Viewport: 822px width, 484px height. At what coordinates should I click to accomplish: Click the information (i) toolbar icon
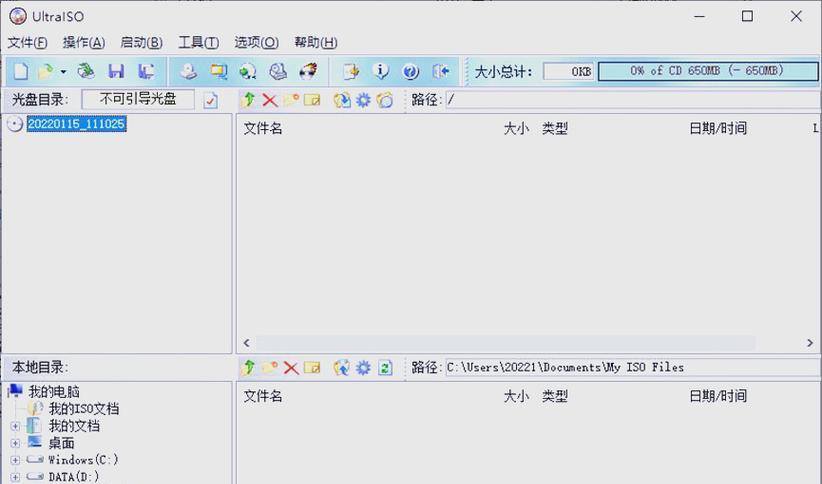click(381, 71)
